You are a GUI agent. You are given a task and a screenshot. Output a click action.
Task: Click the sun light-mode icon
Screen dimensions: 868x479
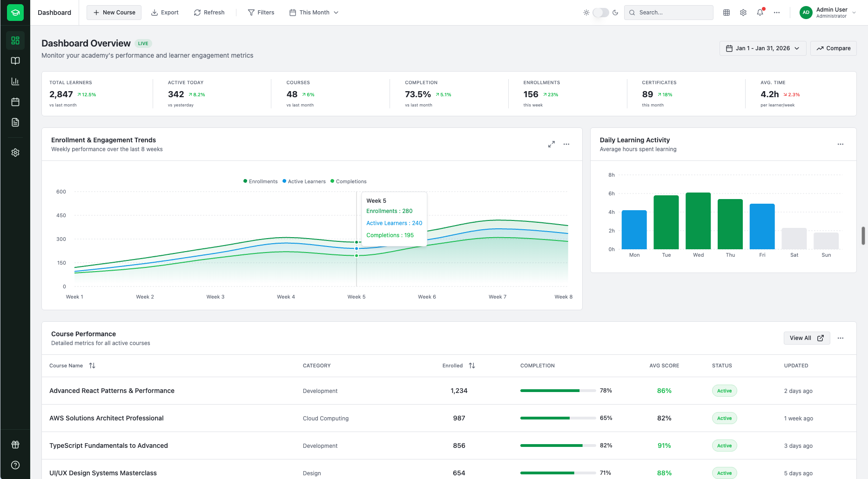coord(586,13)
